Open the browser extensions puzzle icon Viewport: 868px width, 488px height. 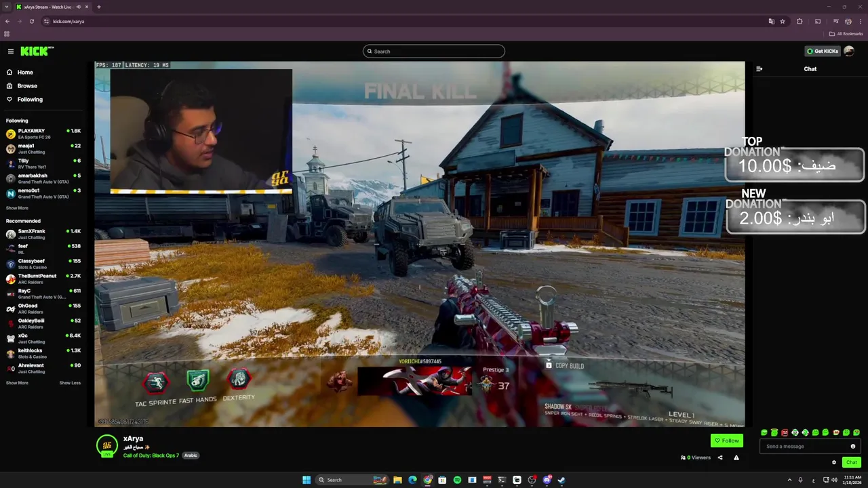point(800,21)
